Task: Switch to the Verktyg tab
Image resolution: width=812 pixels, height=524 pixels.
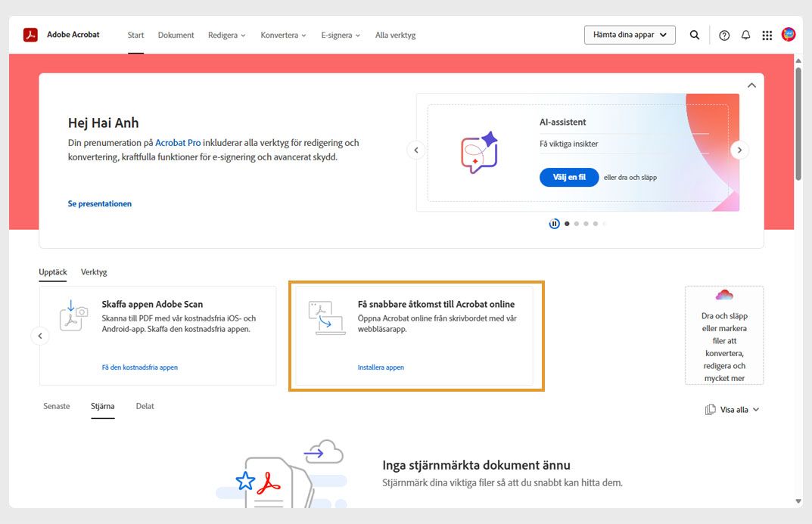Action: [93, 271]
